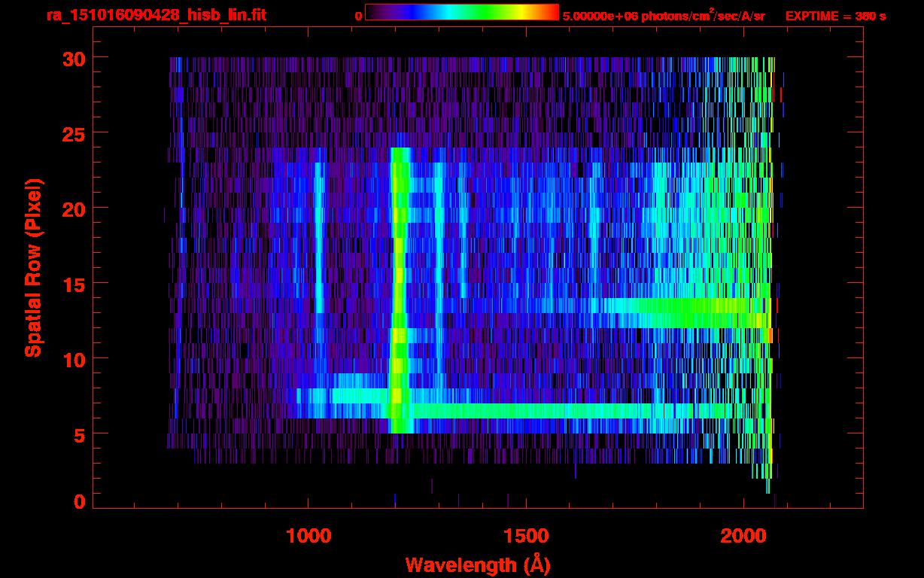This screenshot has width=924, height=578.
Task: Select the Spatial Row (Pixel) axis title
Action: [32, 268]
